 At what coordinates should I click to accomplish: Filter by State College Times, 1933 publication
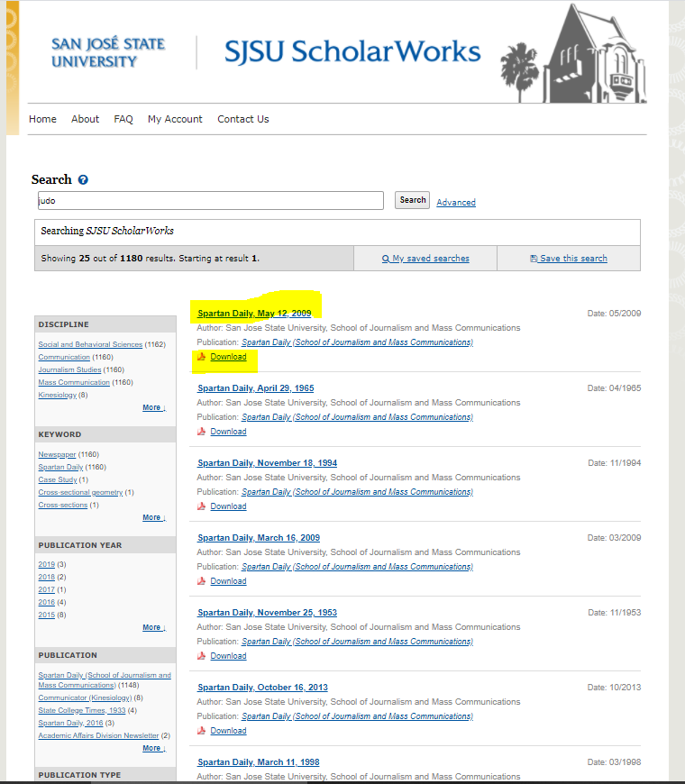[82, 710]
